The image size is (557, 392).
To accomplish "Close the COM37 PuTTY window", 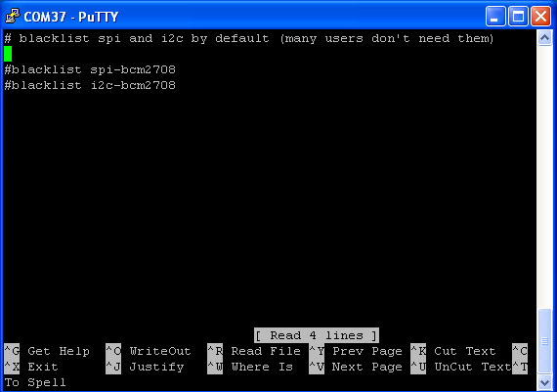I will pyautogui.click(x=540, y=17).
